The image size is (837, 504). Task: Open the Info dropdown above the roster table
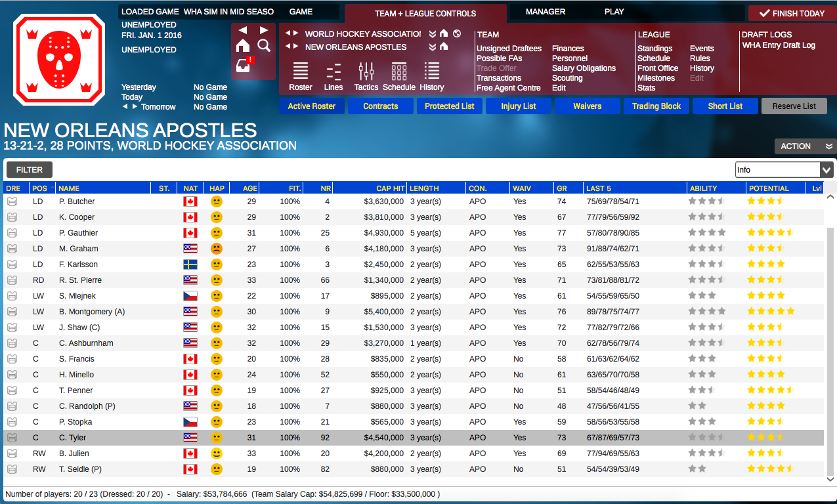click(x=784, y=169)
